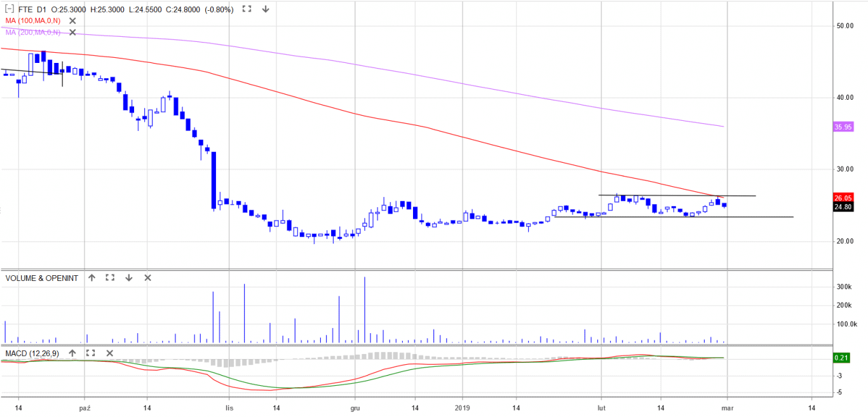Click the D1 timeframe label

[42, 10]
